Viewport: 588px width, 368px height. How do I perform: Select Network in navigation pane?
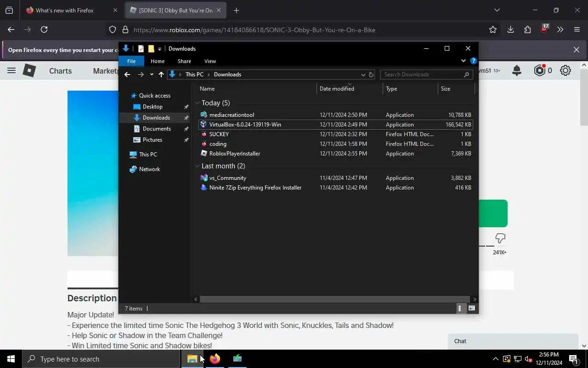(150, 169)
